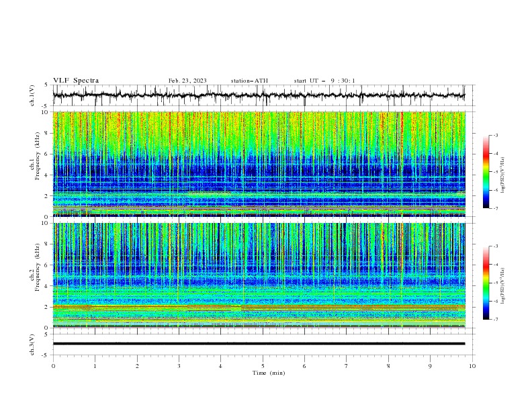
Task: Click the 'station=ATH' label
Action: 249,81
